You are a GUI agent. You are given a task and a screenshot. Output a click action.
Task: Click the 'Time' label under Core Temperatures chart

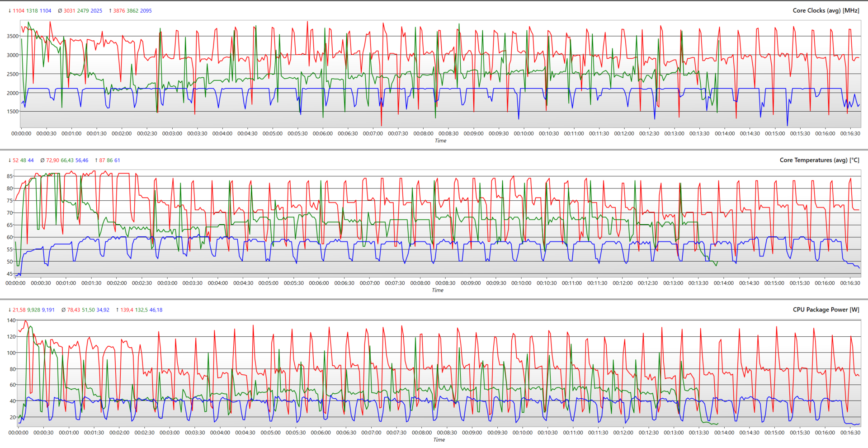pos(438,291)
